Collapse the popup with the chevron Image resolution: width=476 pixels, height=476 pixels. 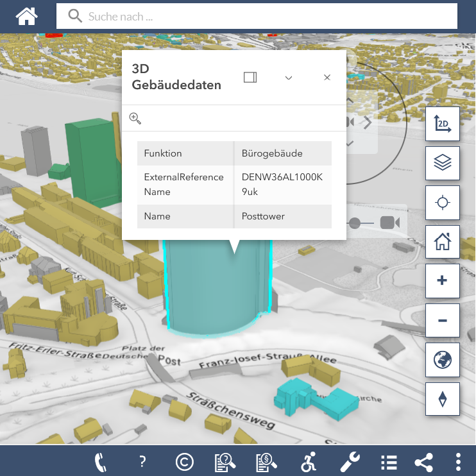[x=289, y=78]
